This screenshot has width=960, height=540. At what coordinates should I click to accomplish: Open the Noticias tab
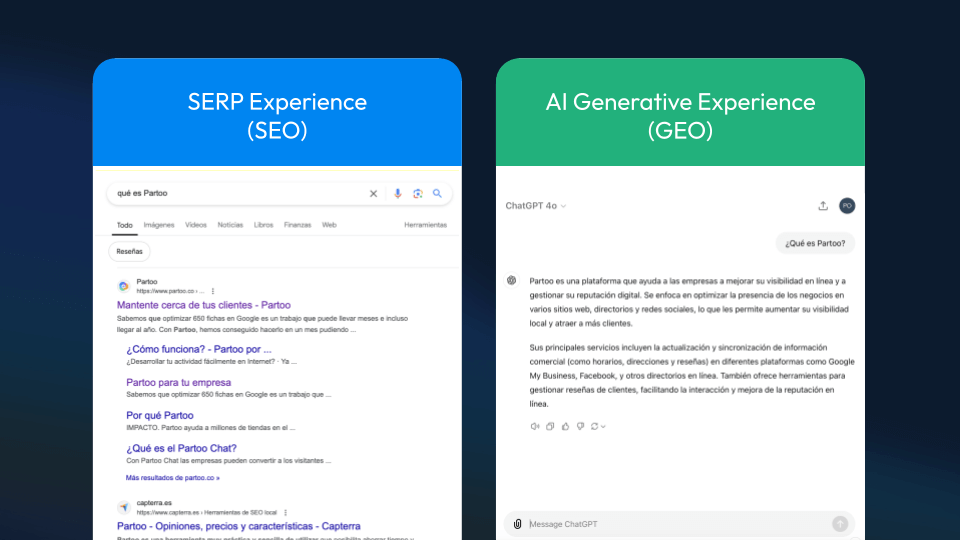(x=230, y=225)
